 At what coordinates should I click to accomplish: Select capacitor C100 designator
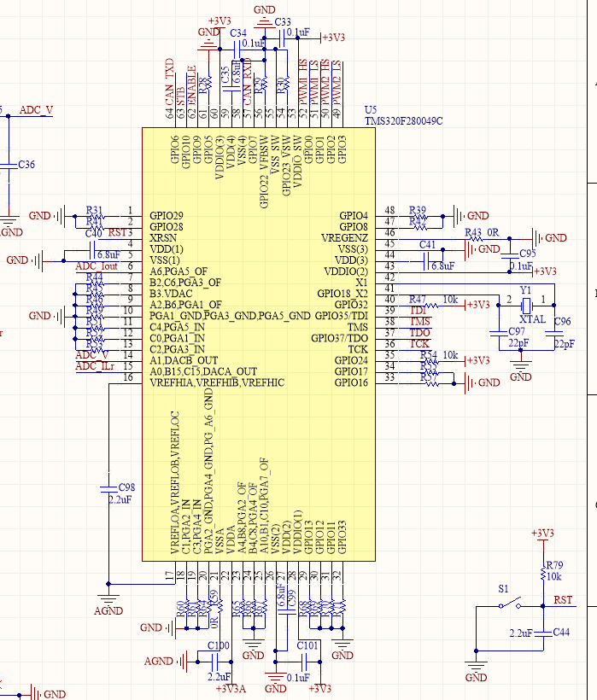pyautogui.click(x=219, y=646)
